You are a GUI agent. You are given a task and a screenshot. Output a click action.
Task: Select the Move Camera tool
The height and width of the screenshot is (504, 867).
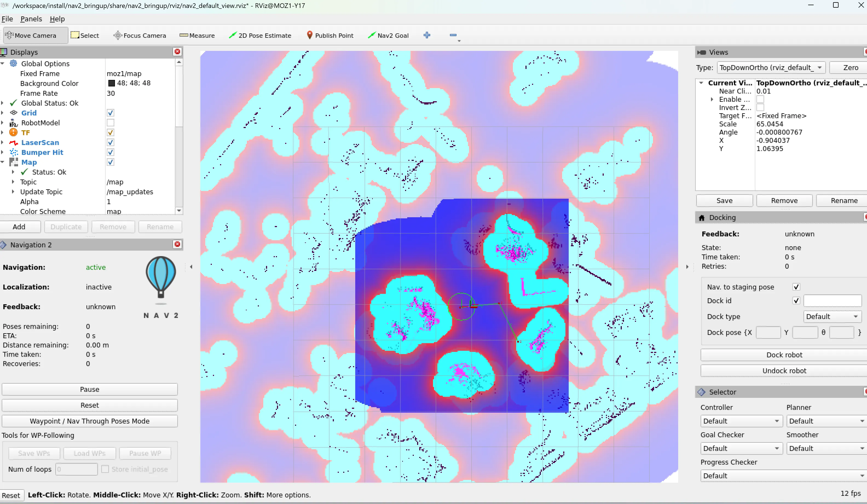tap(35, 36)
